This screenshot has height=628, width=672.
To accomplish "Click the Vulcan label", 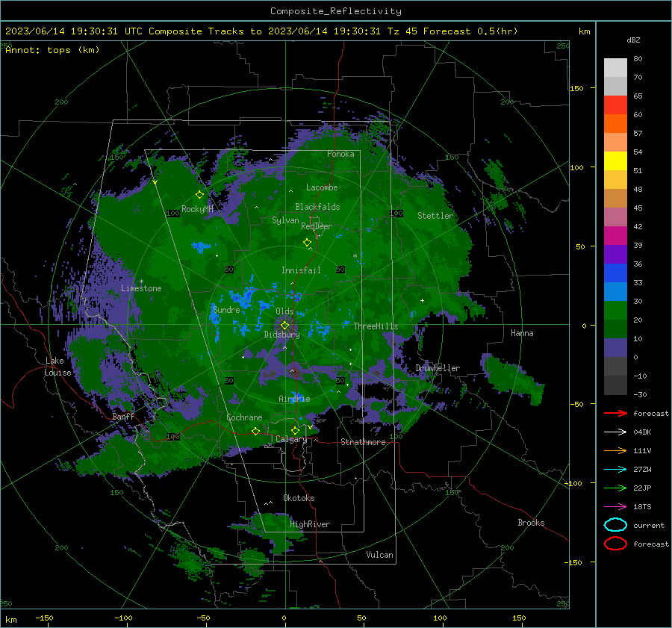I will click(x=379, y=555).
